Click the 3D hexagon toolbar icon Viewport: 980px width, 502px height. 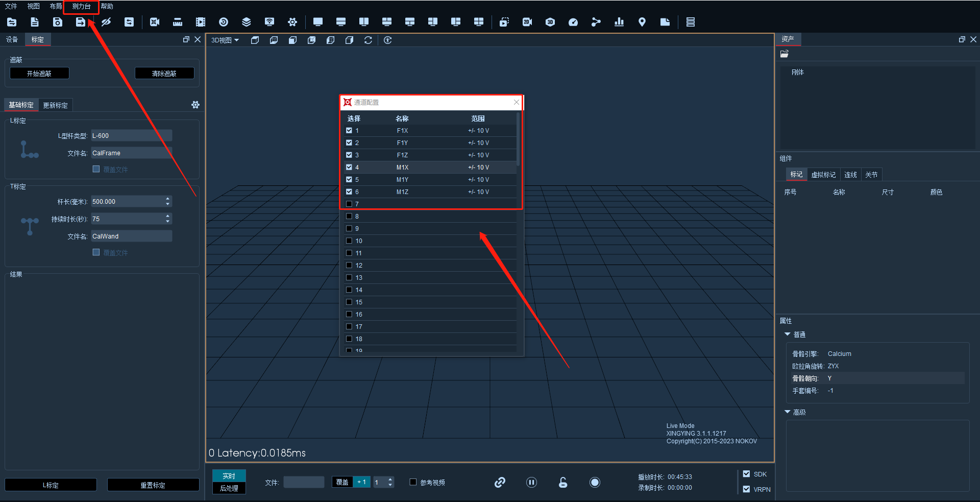click(550, 22)
